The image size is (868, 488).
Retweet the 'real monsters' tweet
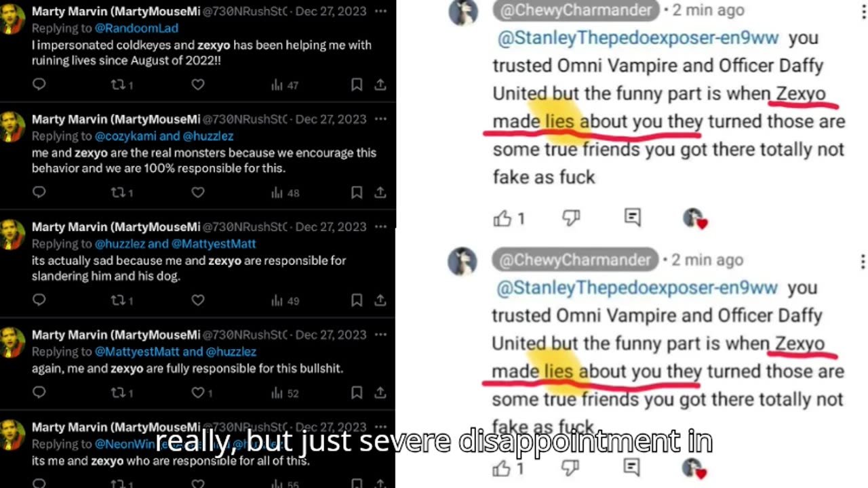click(122, 193)
